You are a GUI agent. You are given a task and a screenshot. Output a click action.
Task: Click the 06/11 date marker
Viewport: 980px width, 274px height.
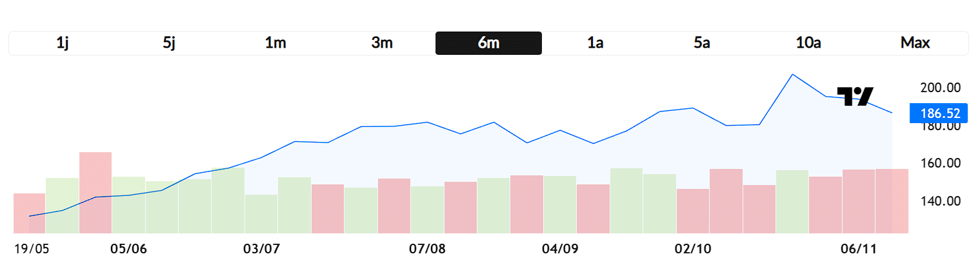pyautogui.click(x=857, y=250)
